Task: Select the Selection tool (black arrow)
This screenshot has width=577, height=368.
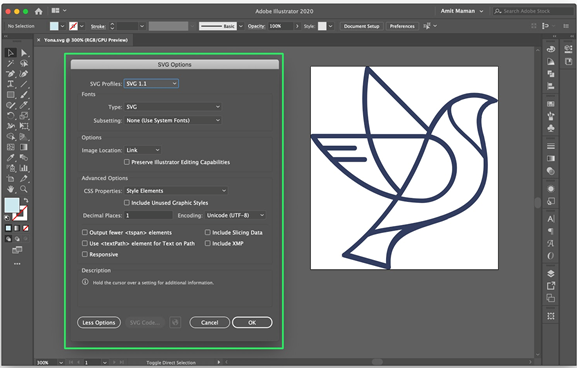Action: pos(11,53)
